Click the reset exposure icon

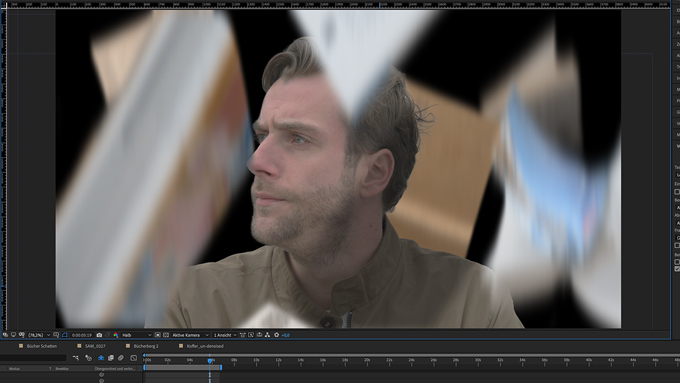pos(276,335)
